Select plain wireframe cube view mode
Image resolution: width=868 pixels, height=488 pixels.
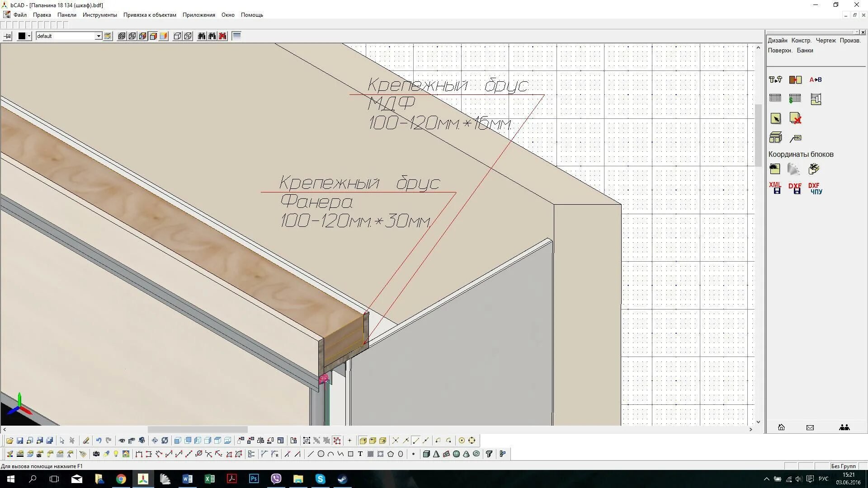132,36
